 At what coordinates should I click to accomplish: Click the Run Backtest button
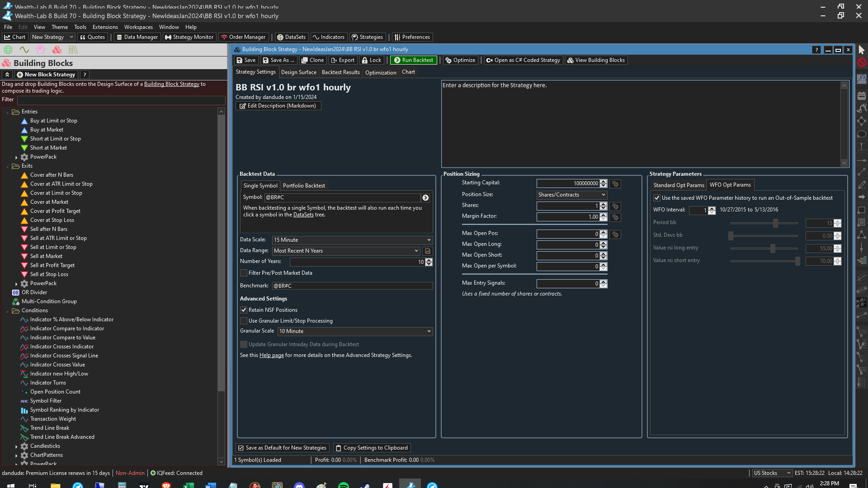pos(413,60)
